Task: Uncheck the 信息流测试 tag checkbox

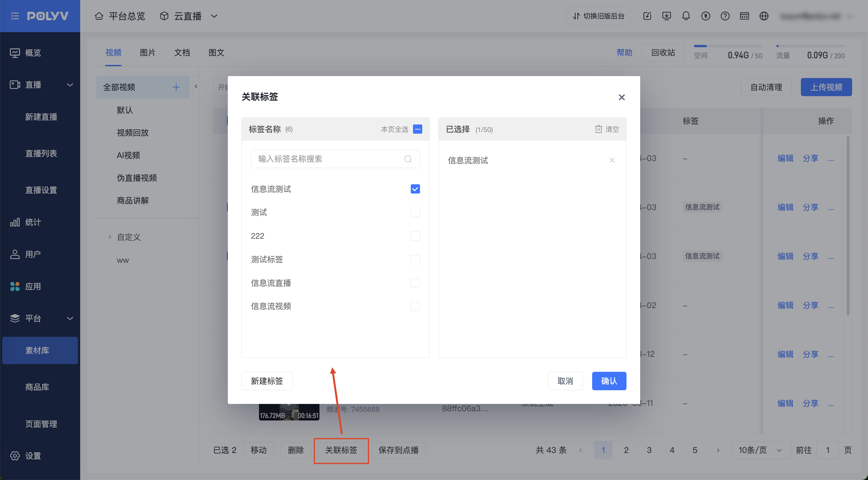Action: coord(415,189)
